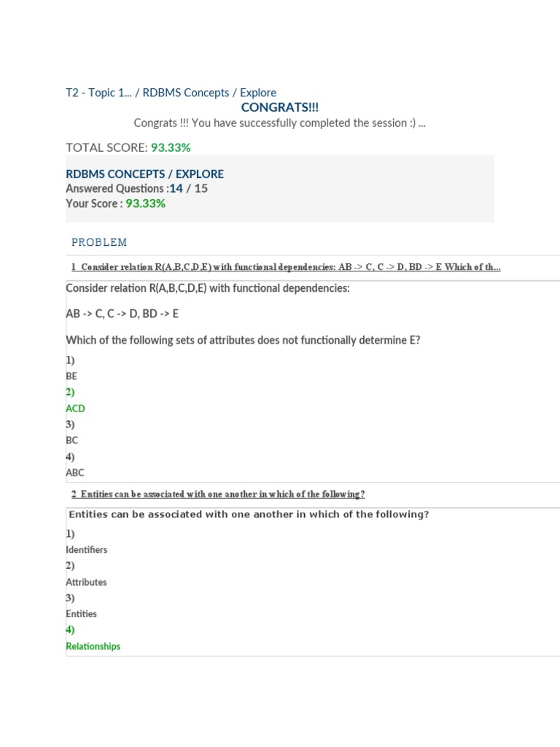The width and height of the screenshot is (560, 747).
Task: Click the Answered Questions 14 / 15 text
Action: (x=136, y=188)
